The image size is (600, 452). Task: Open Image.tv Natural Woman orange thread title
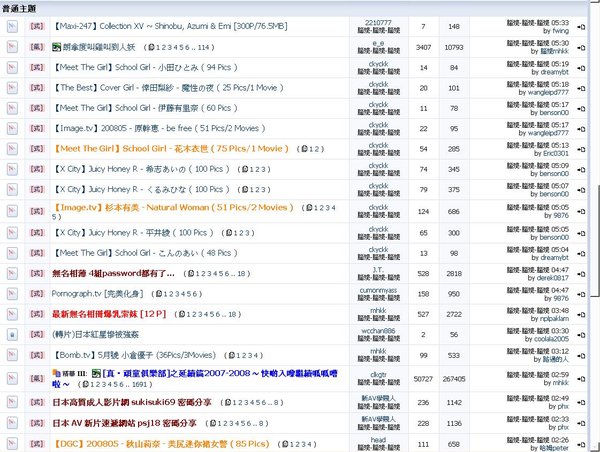coord(173,207)
